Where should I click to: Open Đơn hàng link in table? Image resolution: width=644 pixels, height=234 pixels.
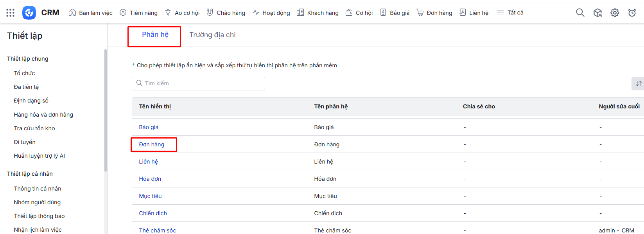point(152,144)
